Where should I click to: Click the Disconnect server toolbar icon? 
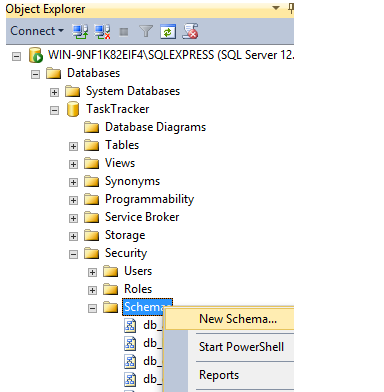(102, 32)
